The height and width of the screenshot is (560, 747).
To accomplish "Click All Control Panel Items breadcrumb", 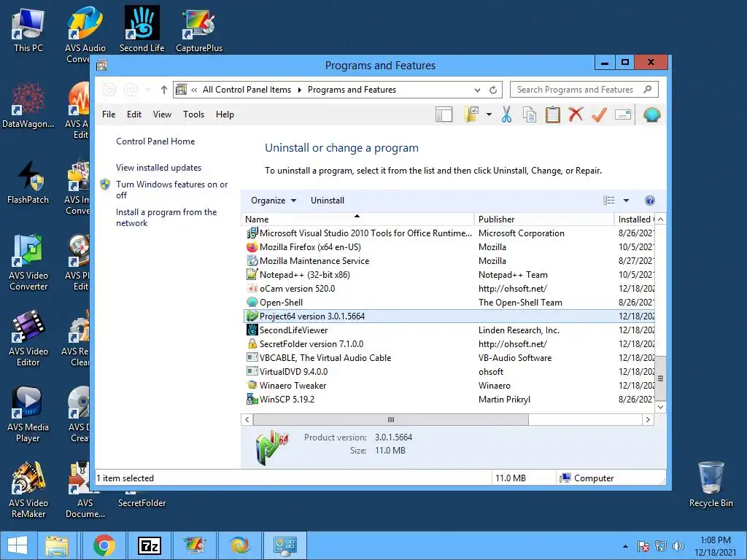I will tap(247, 90).
